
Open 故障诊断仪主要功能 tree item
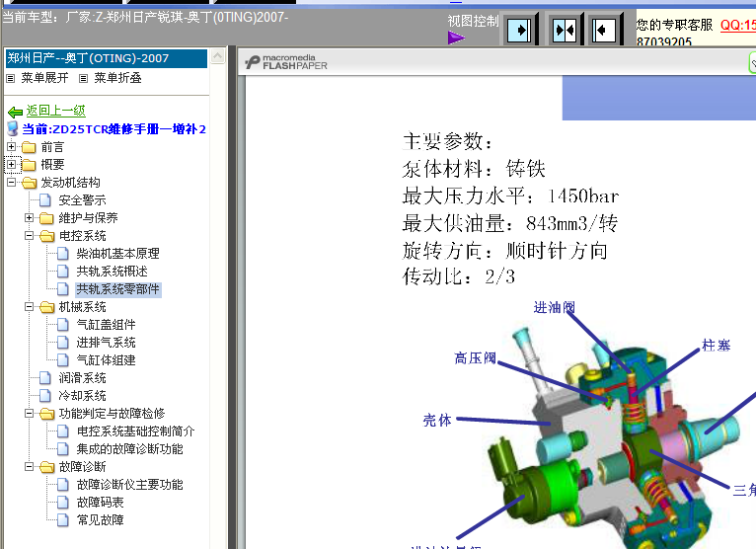coord(129,485)
